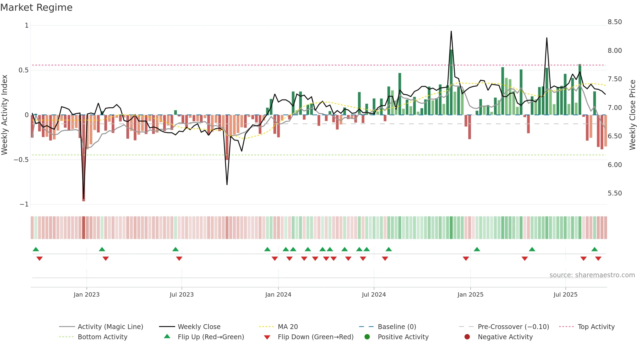The image size is (644, 362).
Task: Click the Jul 2024 x-axis label
Action: (x=374, y=294)
